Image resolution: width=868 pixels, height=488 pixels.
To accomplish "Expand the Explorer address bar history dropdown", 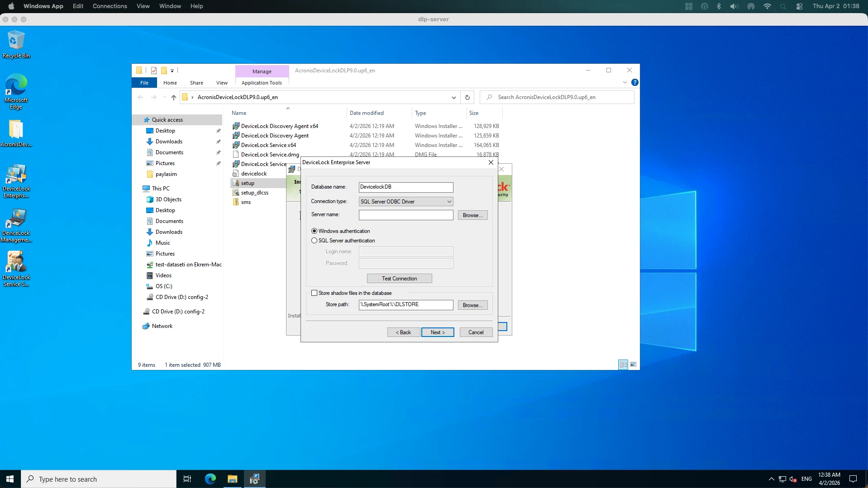I will pyautogui.click(x=453, y=97).
